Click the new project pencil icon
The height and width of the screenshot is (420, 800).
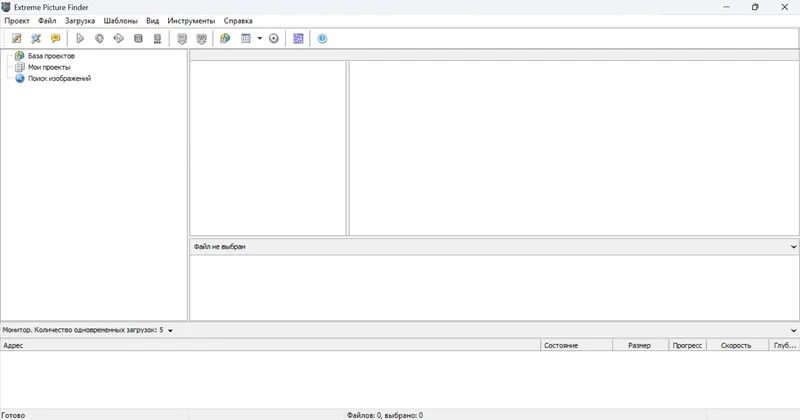click(x=17, y=38)
